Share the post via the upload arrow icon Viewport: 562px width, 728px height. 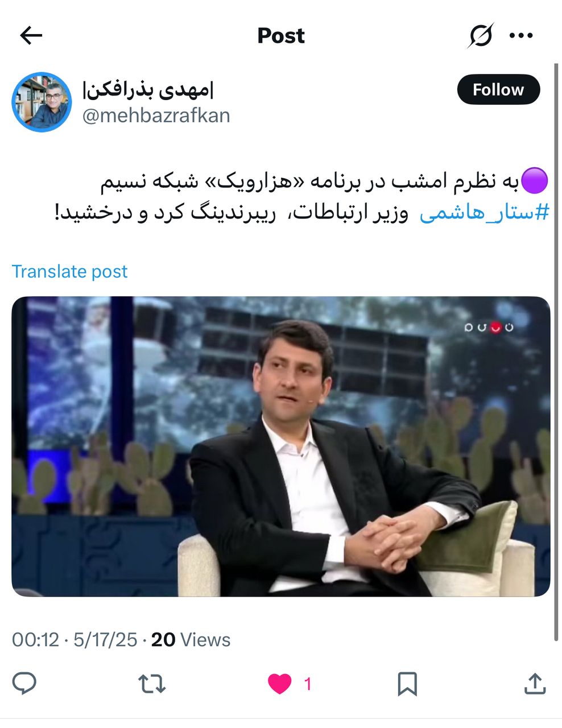tap(535, 684)
